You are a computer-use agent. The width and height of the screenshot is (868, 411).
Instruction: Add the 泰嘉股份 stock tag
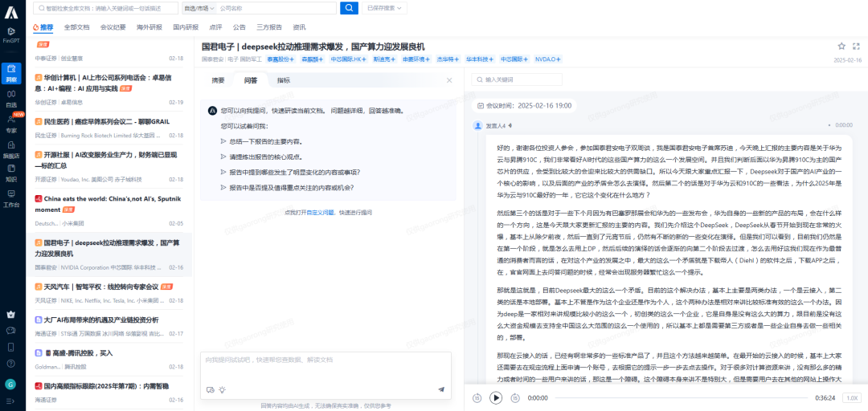[281, 59]
